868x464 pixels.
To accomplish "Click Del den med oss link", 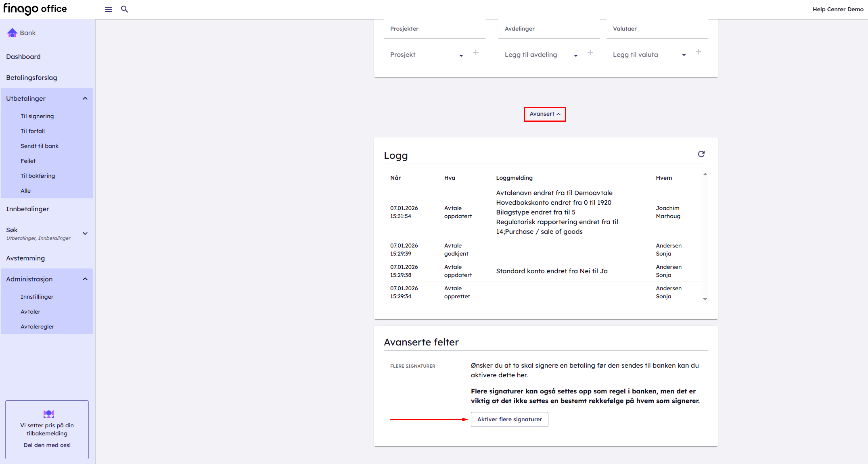I will point(47,445).
